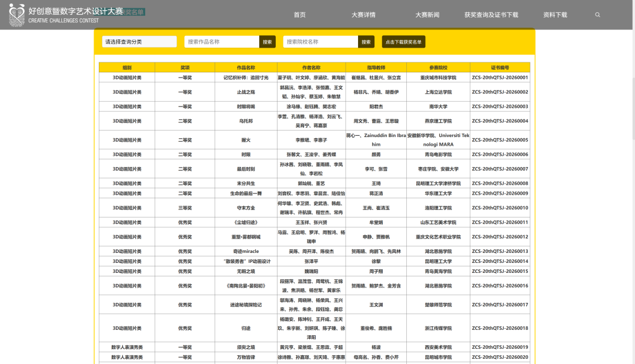Click the page vertical scrollbar
This screenshot has width=635, height=364.
click(x=634, y=108)
